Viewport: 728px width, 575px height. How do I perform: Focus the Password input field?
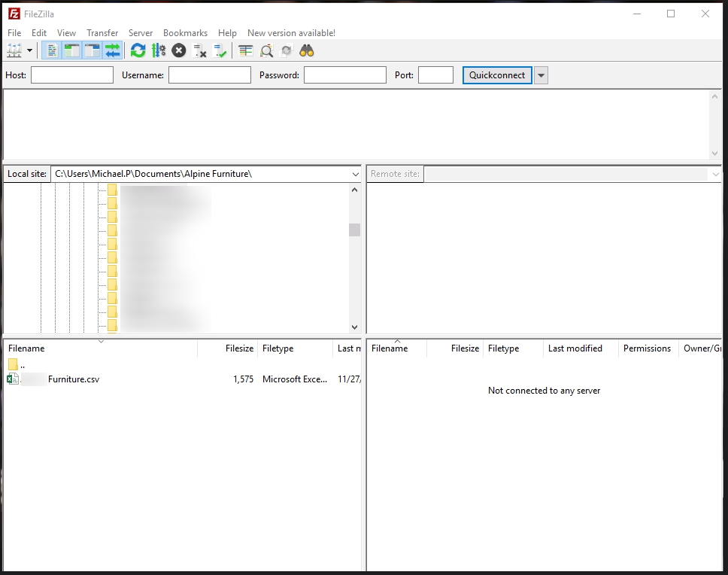[x=345, y=75]
